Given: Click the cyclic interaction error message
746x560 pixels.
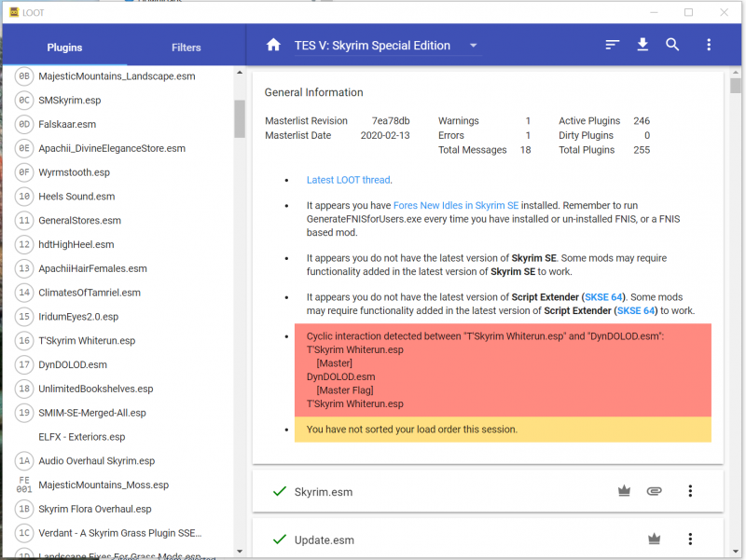Looking at the screenshot, I should (503, 370).
